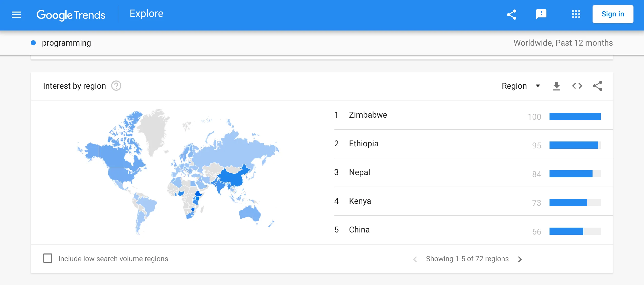The width and height of the screenshot is (644, 285).
Task: Open help for Interest by region
Action: point(116,86)
